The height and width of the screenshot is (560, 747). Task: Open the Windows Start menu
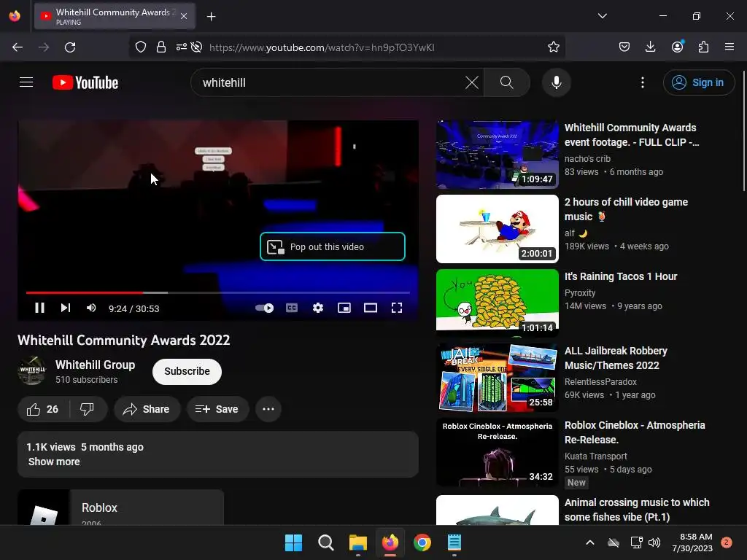tap(293, 542)
